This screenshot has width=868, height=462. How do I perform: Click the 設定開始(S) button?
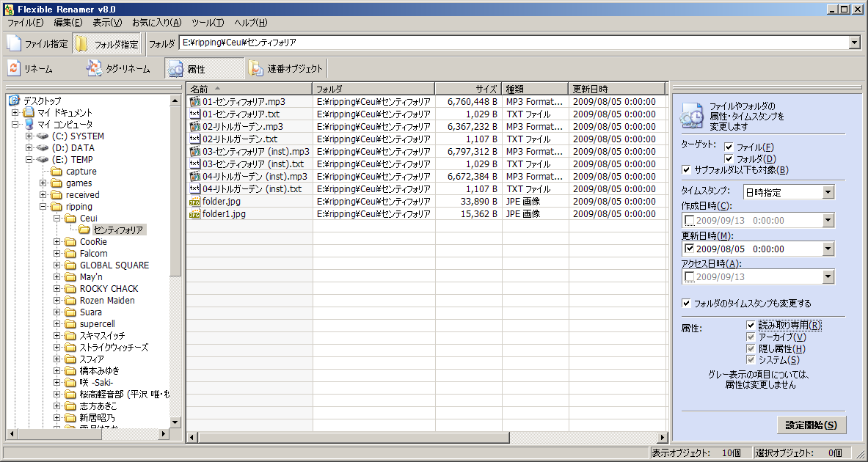coord(812,425)
